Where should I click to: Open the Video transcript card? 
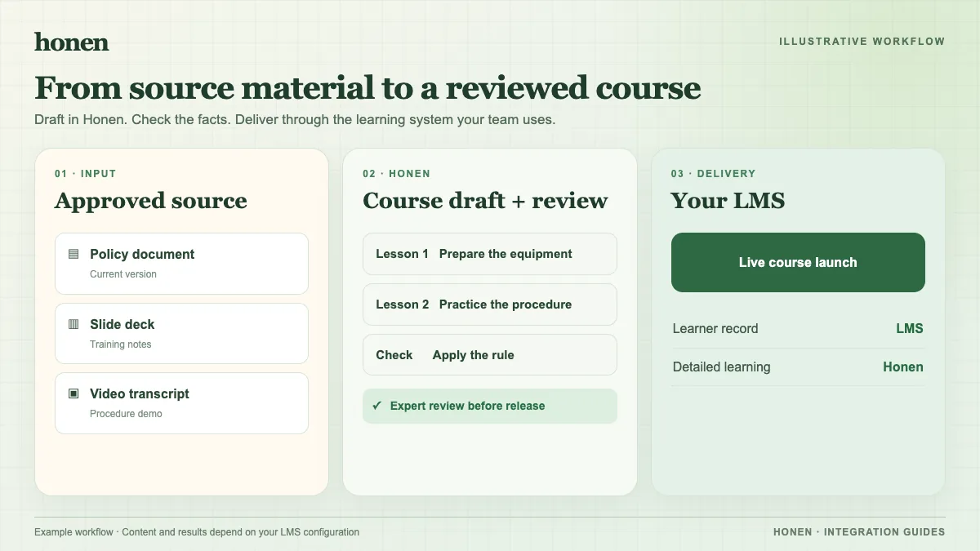(181, 403)
